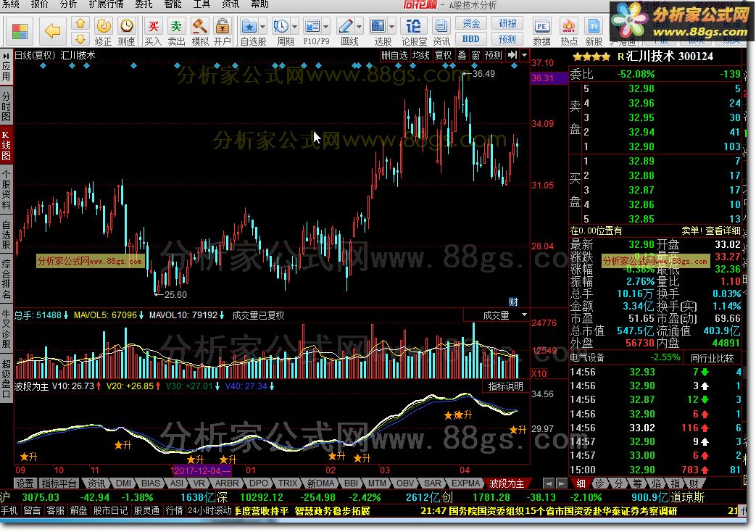
Task: Expand the 周期 period dropdown arrow
Action: click(x=294, y=27)
